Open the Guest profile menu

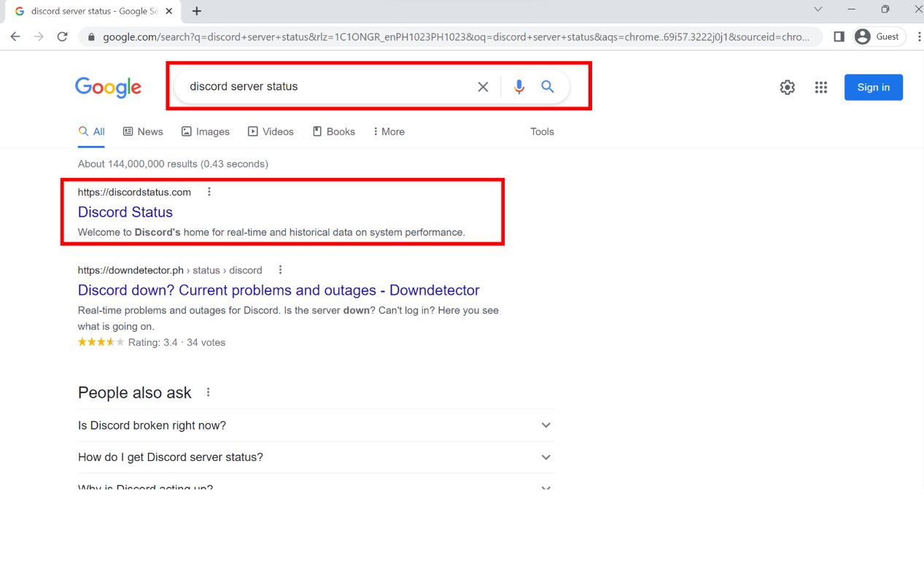(x=879, y=36)
